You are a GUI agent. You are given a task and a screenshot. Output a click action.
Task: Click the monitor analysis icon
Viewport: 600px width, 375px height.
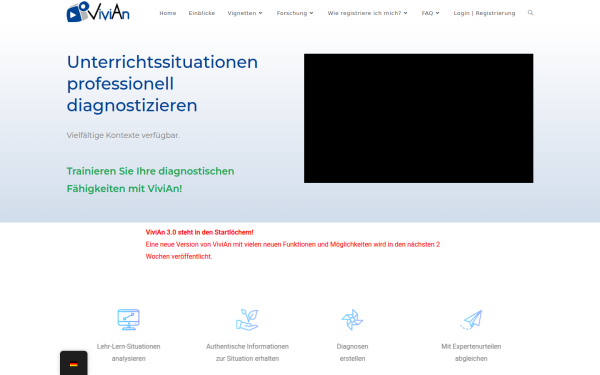pyautogui.click(x=129, y=320)
